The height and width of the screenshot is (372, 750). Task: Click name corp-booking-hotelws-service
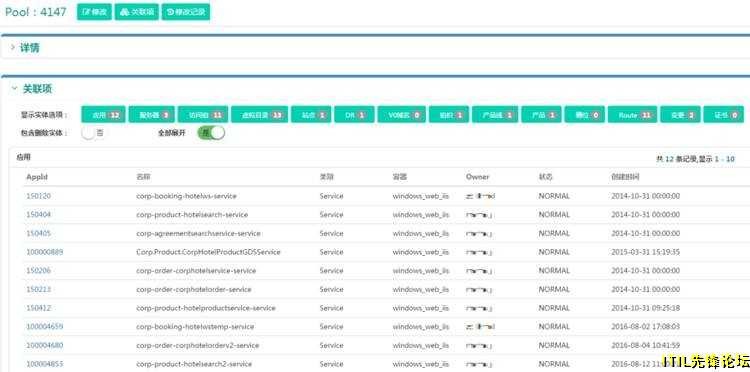click(186, 196)
